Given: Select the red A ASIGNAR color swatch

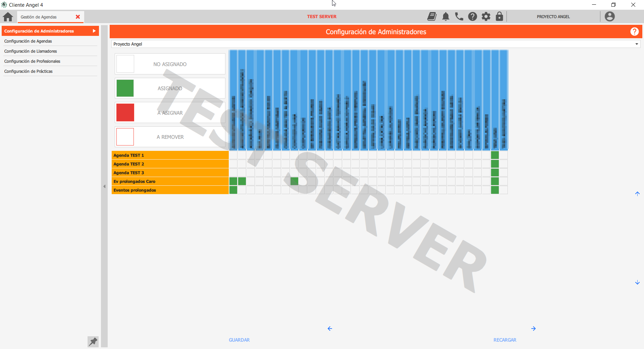Looking at the screenshot, I should [125, 113].
